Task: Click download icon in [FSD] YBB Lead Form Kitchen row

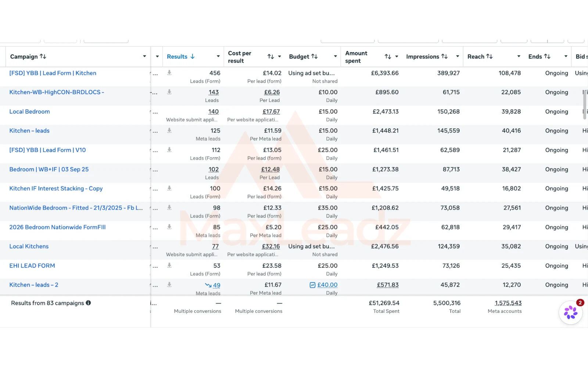Action: point(169,72)
